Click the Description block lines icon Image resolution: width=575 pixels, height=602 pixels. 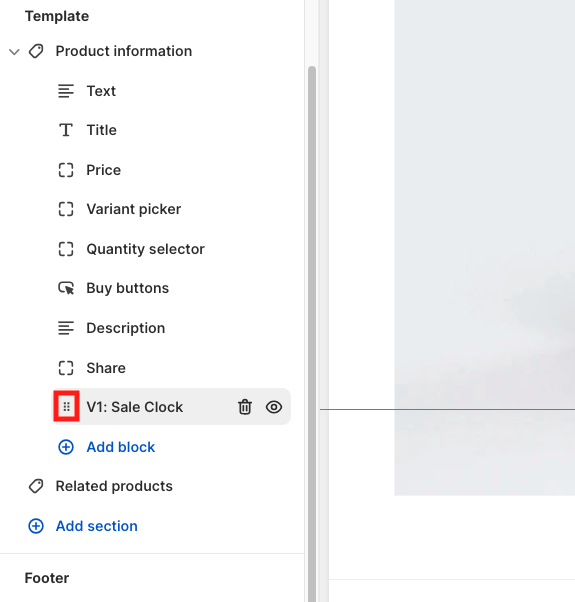click(x=66, y=328)
